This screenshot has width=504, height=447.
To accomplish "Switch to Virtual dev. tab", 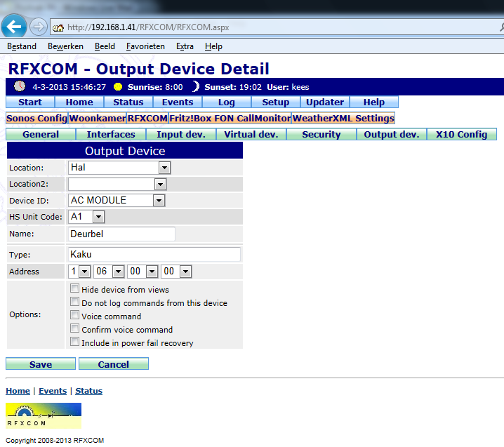I will click(251, 134).
